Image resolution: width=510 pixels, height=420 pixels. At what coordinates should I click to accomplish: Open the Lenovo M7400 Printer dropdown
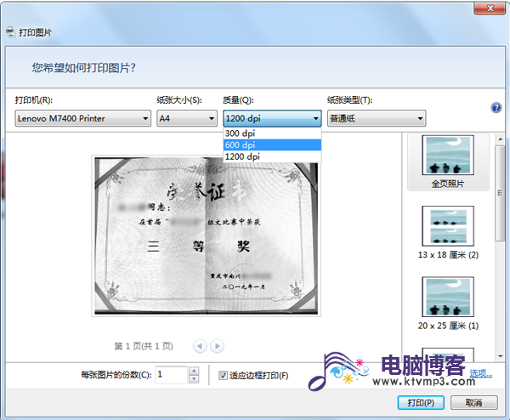83,118
